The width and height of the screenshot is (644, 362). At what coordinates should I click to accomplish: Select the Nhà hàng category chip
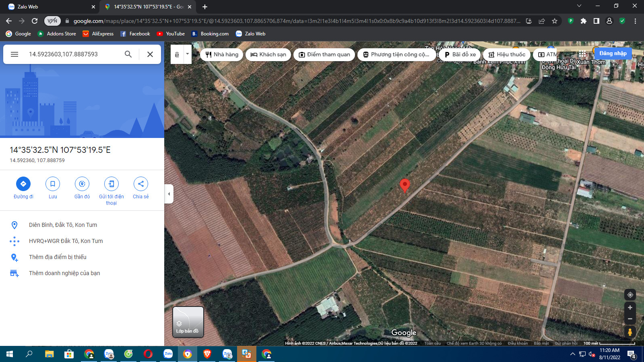pyautogui.click(x=222, y=55)
